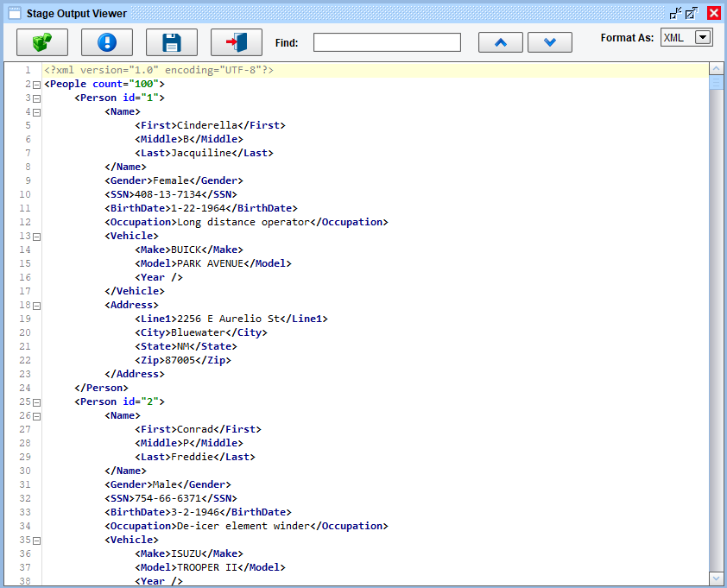Click the green cubes refresh toolbar button
The image size is (727, 588).
coord(42,42)
